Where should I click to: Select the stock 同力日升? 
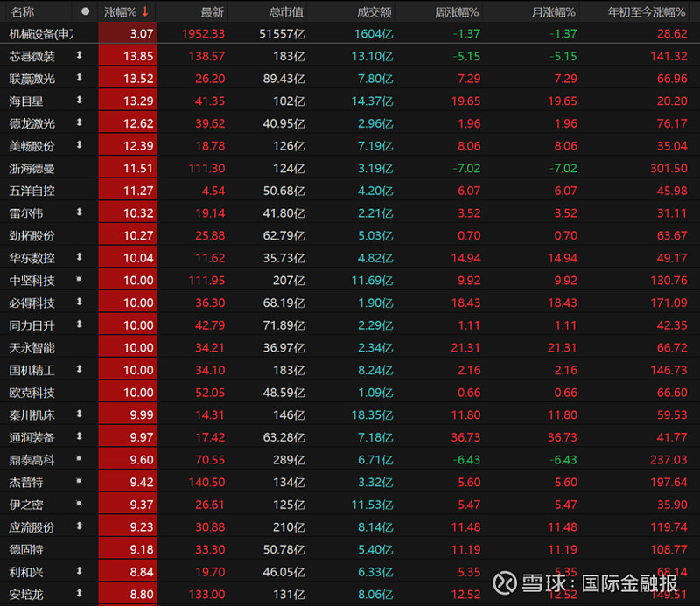pos(32,325)
